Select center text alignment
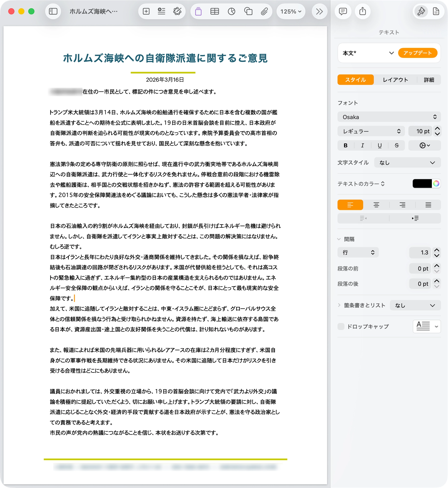 tap(376, 205)
